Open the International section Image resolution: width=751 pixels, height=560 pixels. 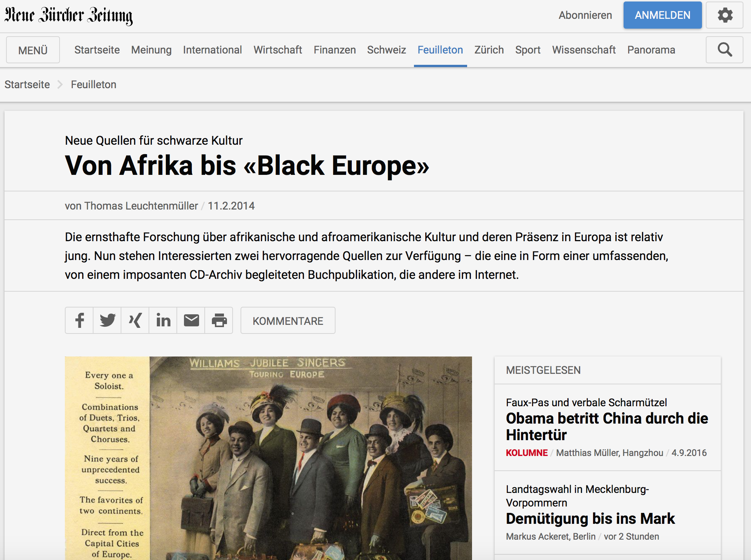pos(212,50)
